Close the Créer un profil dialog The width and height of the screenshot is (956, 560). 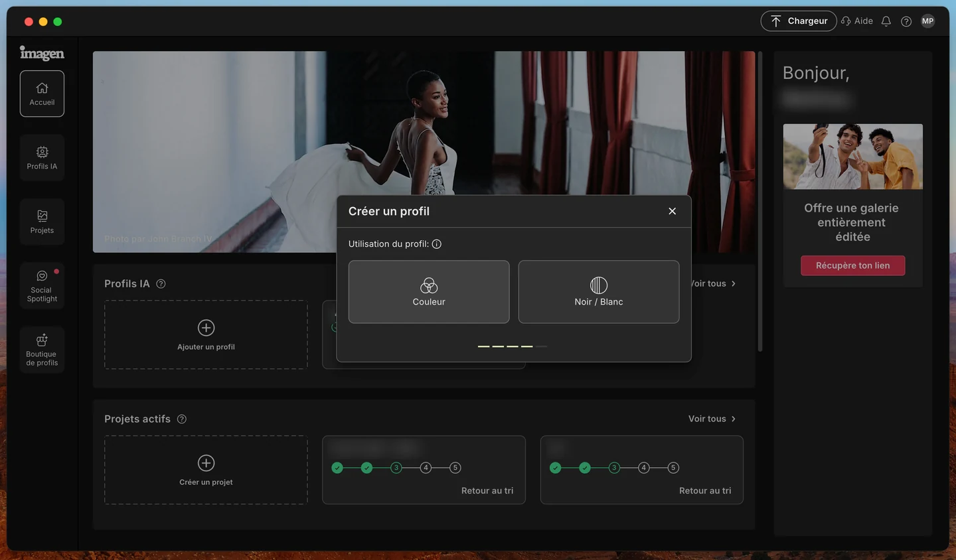tap(673, 211)
